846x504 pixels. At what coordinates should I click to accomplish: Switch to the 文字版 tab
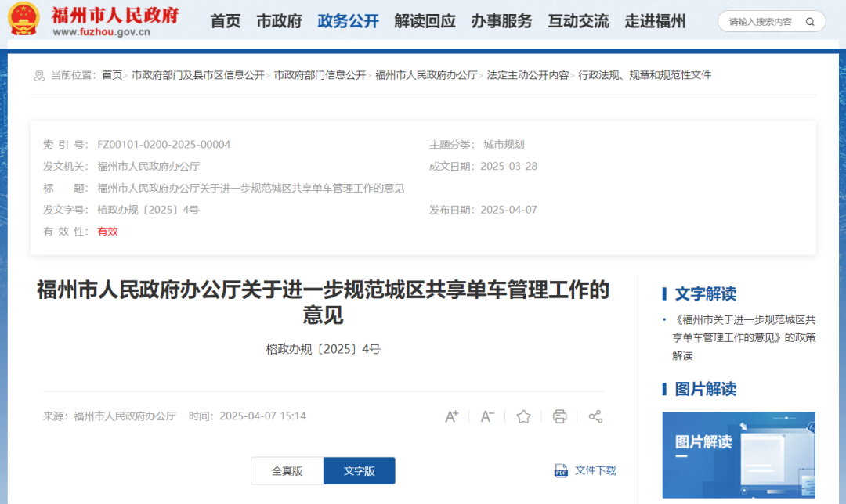[360, 470]
